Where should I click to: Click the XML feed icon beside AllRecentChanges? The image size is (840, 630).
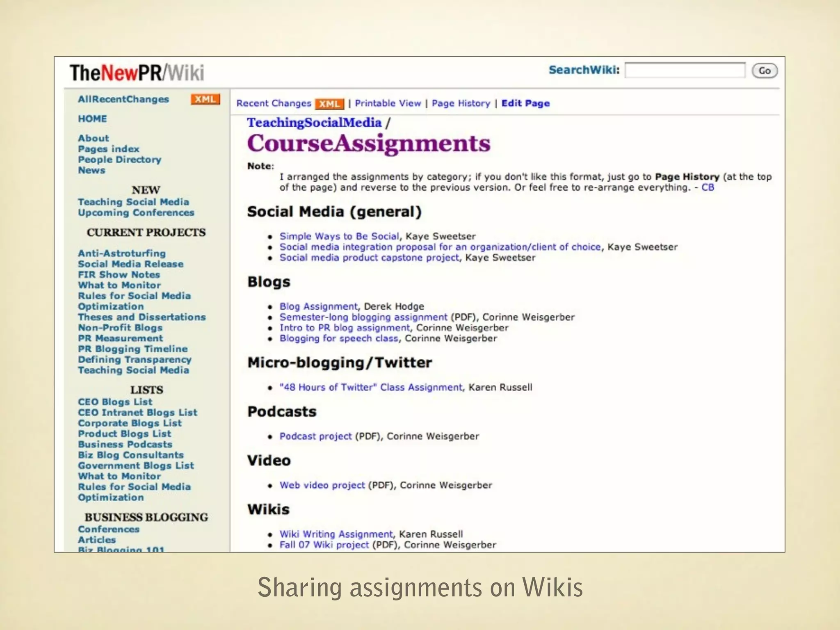coord(205,99)
